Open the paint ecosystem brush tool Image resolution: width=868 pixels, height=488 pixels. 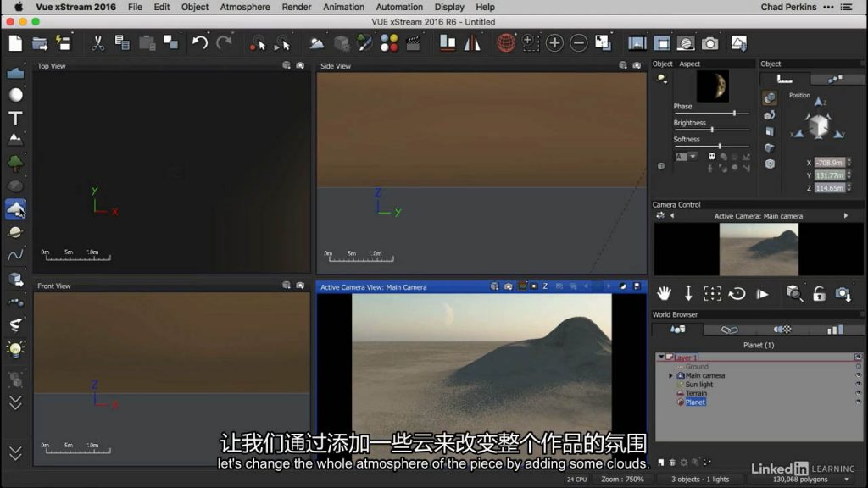[364, 43]
